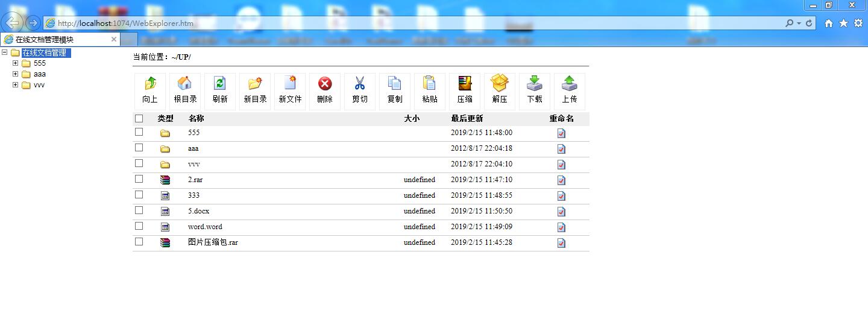
Task: Expand the 555 tree node
Action: tap(16, 63)
